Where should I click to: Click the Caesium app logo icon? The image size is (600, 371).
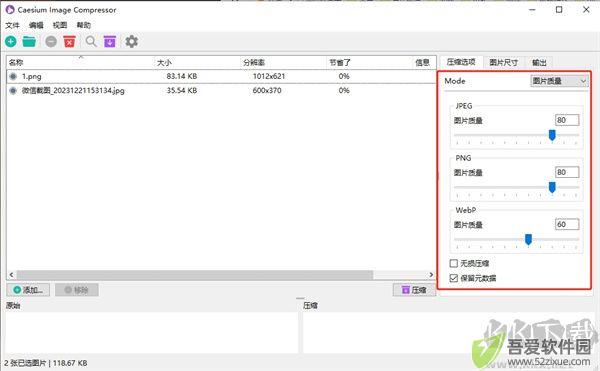pos(10,10)
